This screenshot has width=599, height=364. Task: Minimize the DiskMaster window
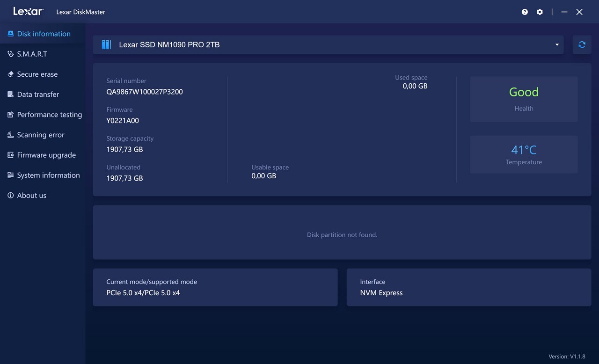click(x=564, y=12)
